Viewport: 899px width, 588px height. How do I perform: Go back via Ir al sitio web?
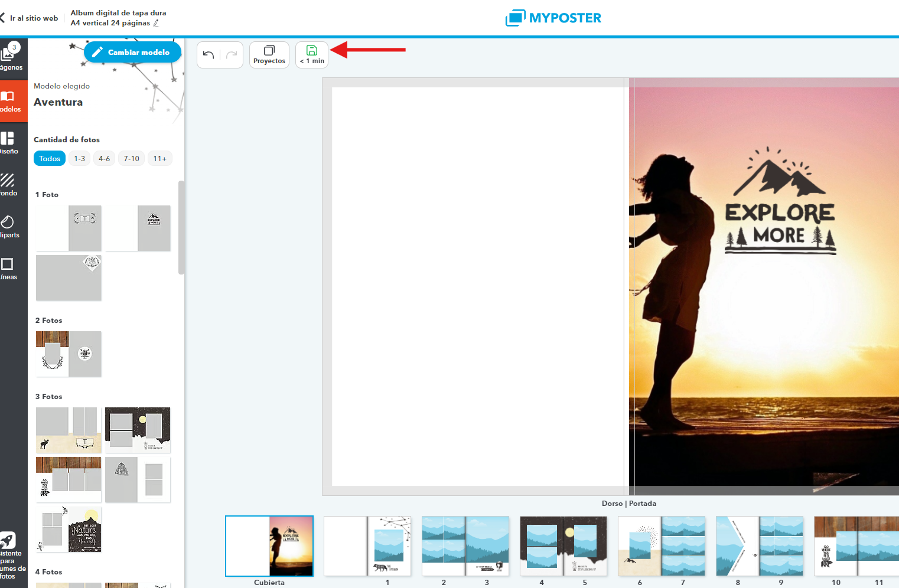[30, 18]
